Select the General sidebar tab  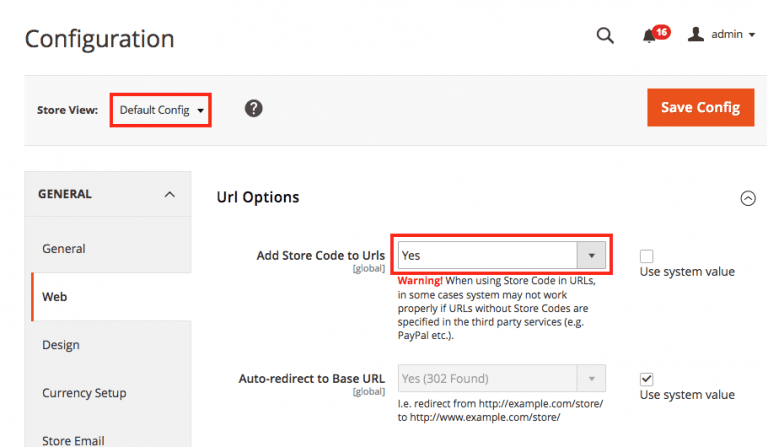point(64,248)
